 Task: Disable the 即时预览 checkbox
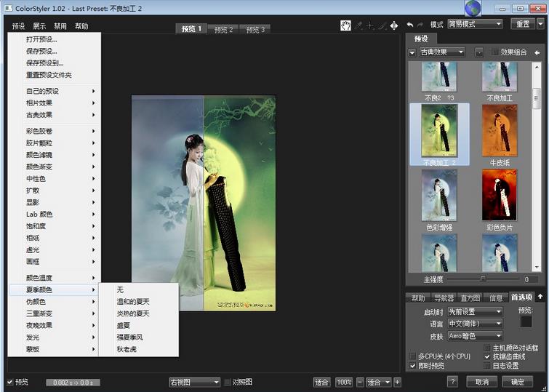click(x=413, y=366)
